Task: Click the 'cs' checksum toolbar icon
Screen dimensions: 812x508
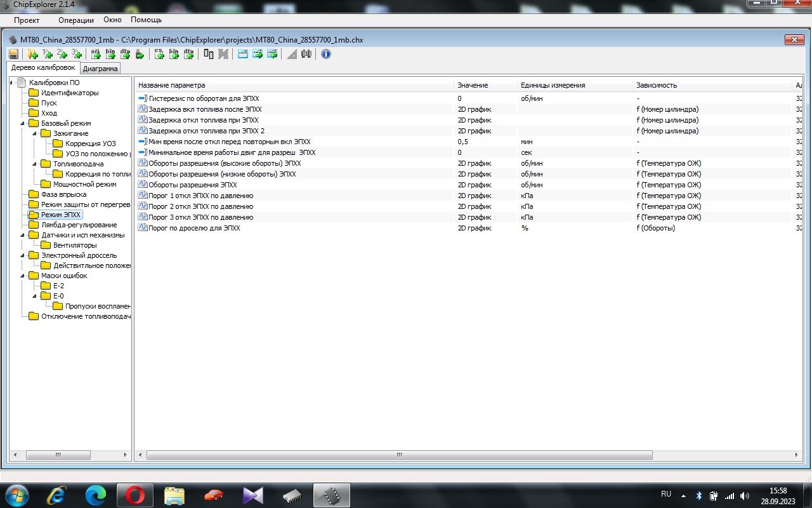Action: 159,54
